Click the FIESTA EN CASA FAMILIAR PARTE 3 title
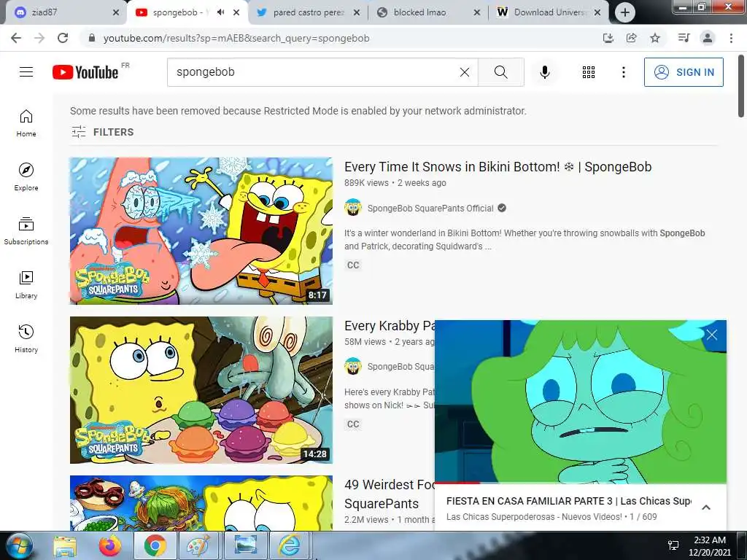Viewport: 747px width, 560px height. [568, 501]
